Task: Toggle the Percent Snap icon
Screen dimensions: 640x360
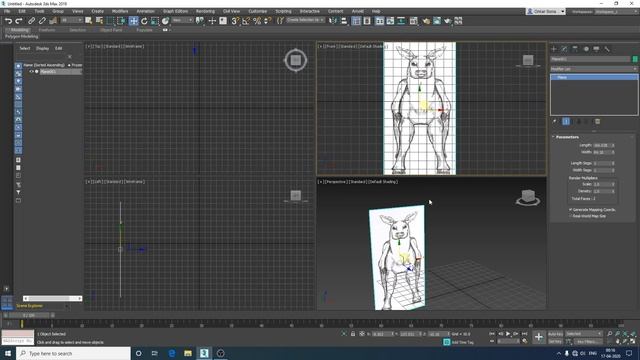Action: pyautogui.click(x=257, y=21)
